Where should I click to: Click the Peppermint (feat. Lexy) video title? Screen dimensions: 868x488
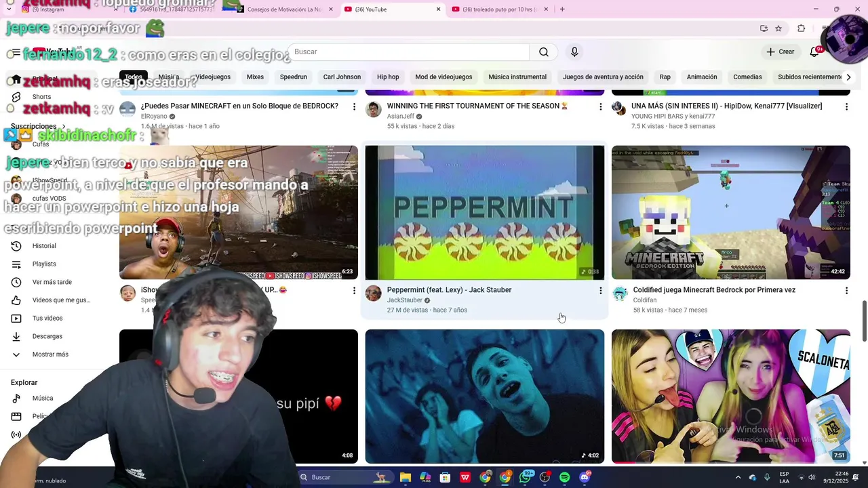pos(449,290)
